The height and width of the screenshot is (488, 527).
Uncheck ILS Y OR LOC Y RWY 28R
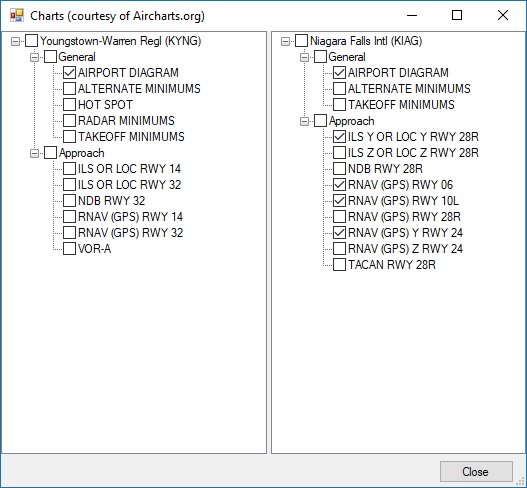[x=339, y=137]
